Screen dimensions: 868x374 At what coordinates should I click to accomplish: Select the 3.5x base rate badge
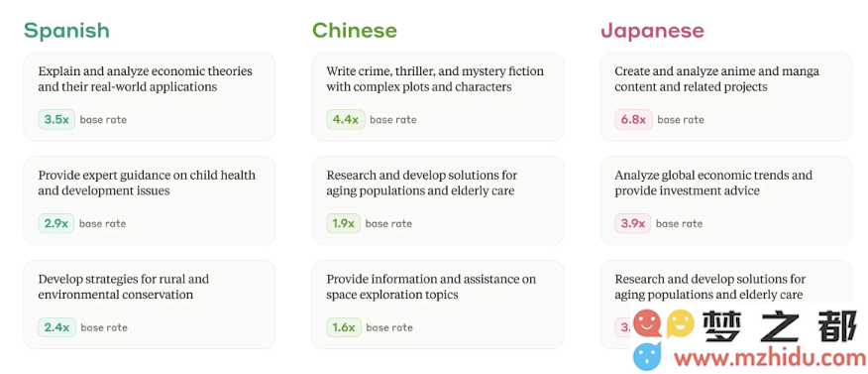pyautogui.click(x=56, y=120)
